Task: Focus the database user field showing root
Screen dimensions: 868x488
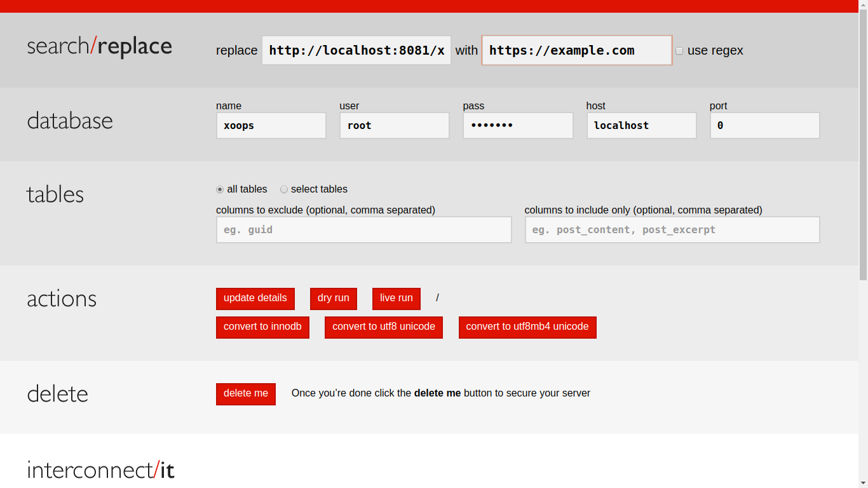Action: pos(394,125)
